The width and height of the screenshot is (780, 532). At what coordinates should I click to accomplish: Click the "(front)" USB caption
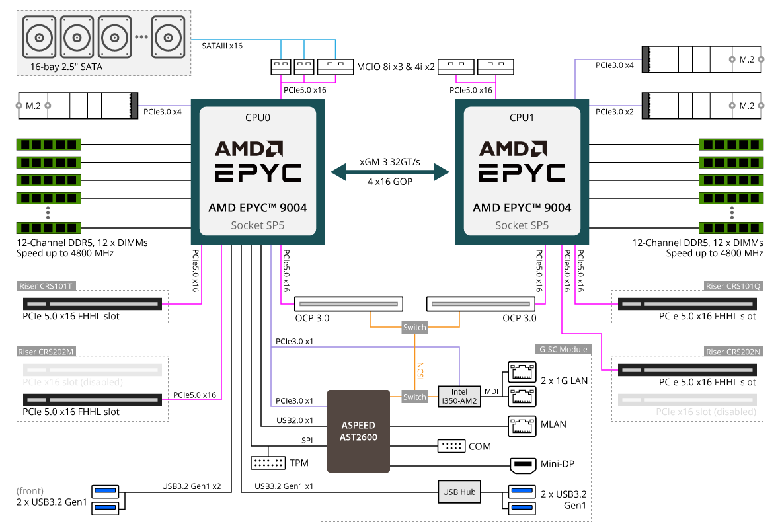(30, 491)
